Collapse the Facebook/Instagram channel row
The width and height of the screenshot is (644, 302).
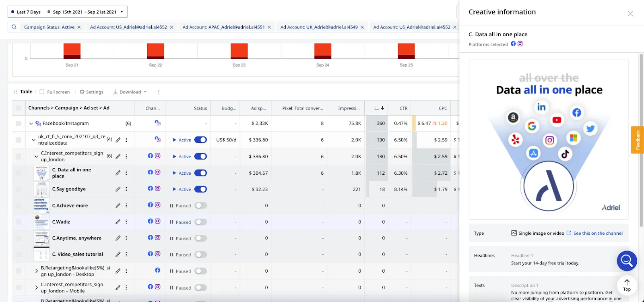[31, 124]
